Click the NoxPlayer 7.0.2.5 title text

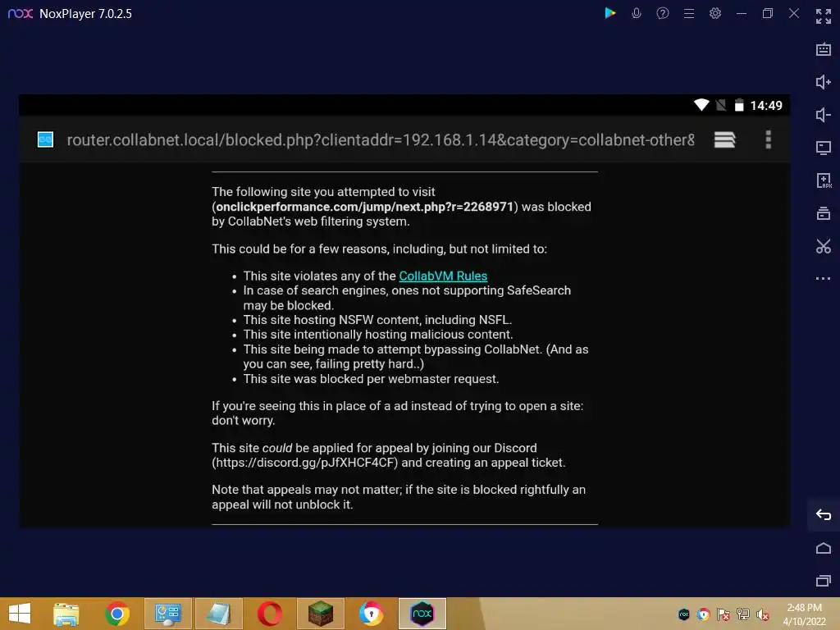pyautogui.click(x=85, y=13)
